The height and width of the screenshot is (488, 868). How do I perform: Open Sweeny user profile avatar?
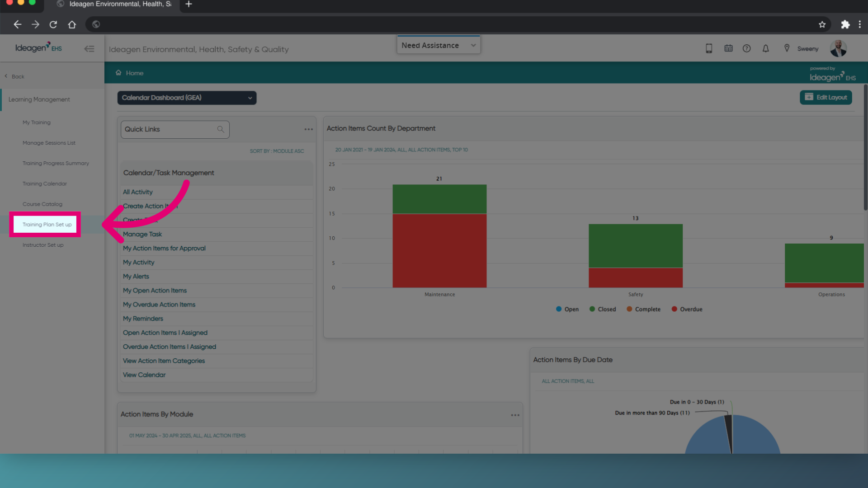[838, 48]
